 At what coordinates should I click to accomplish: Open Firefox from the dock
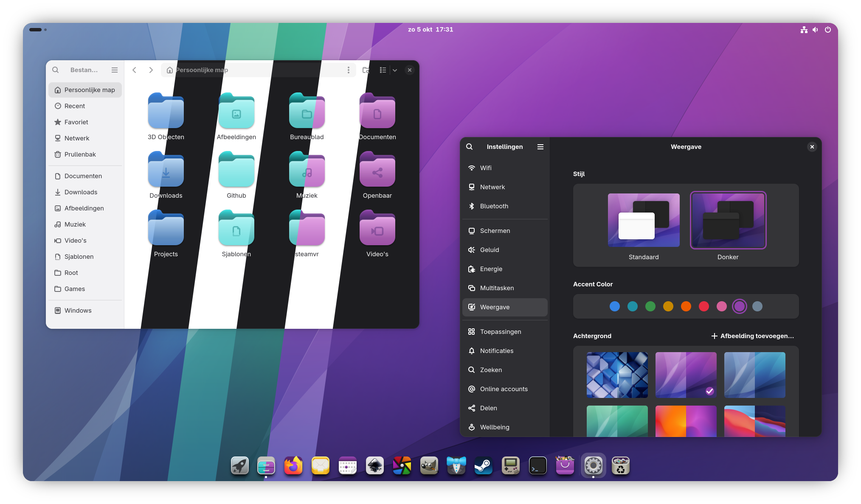(293, 466)
